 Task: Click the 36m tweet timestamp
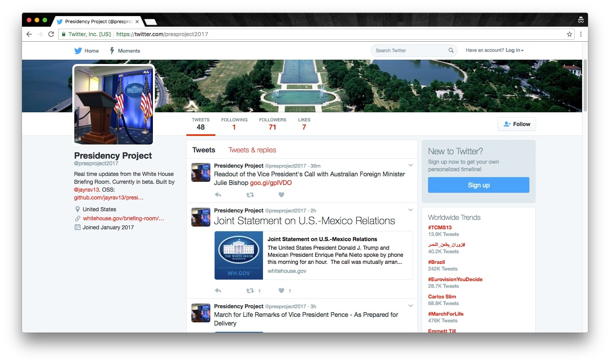315,166
